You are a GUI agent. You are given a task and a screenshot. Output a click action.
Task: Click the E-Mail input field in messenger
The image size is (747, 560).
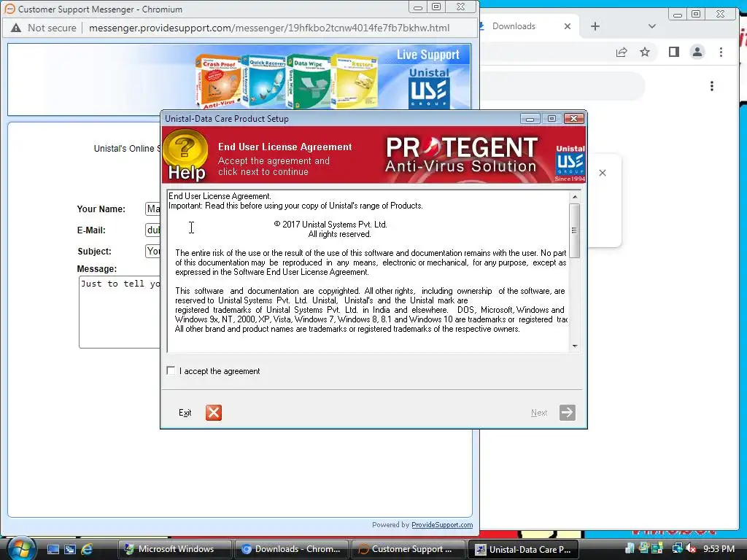pos(153,230)
